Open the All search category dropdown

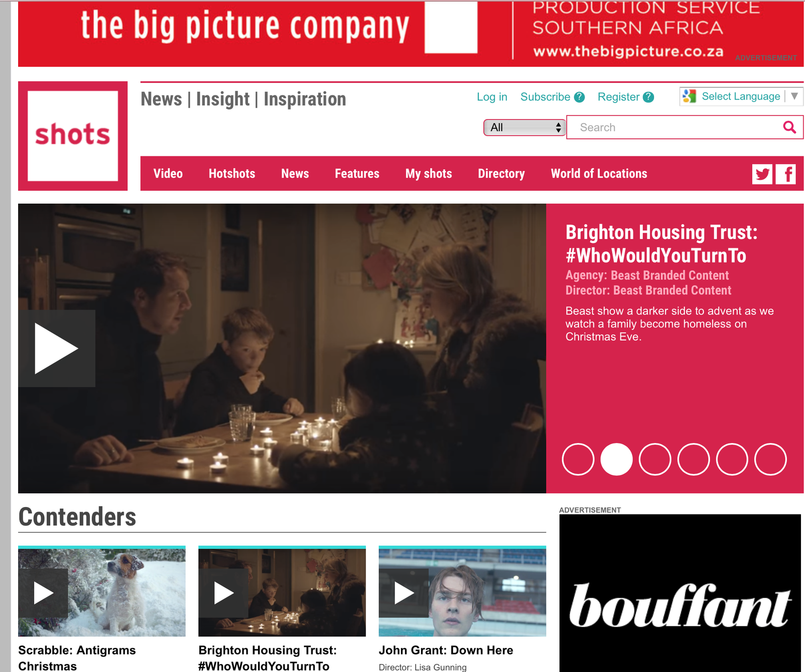click(x=525, y=128)
